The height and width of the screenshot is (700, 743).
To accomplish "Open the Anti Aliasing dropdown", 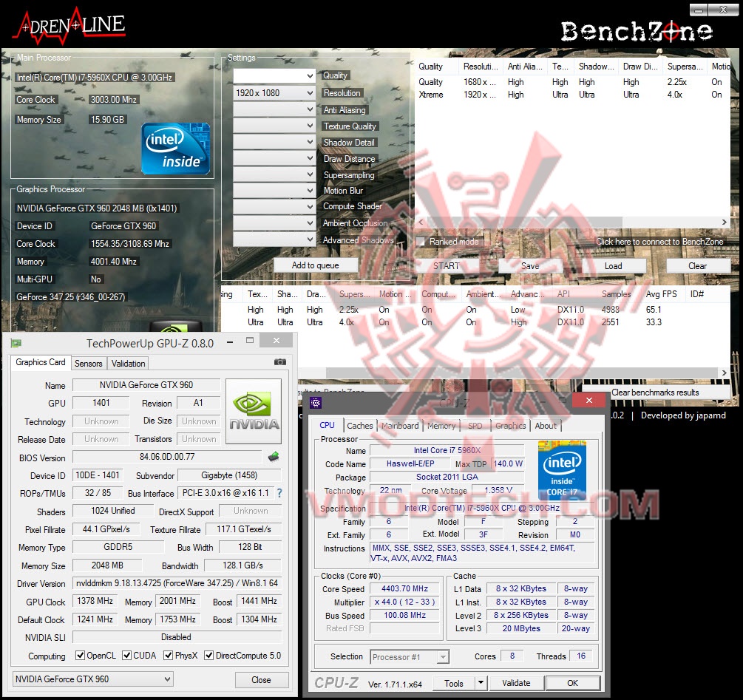I will (274, 109).
